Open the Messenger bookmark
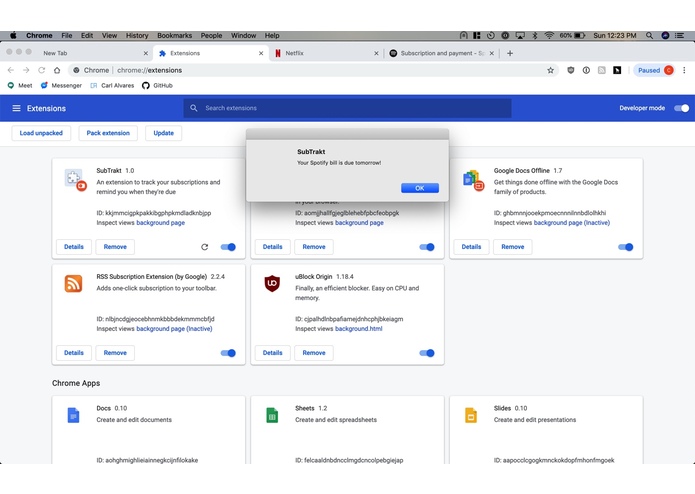The width and height of the screenshot is (695, 494). 61,86
